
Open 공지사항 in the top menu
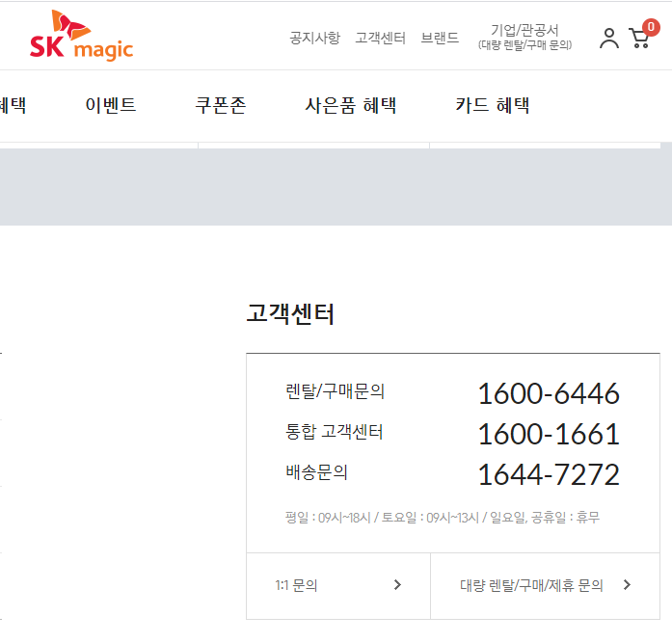click(314, 39)
